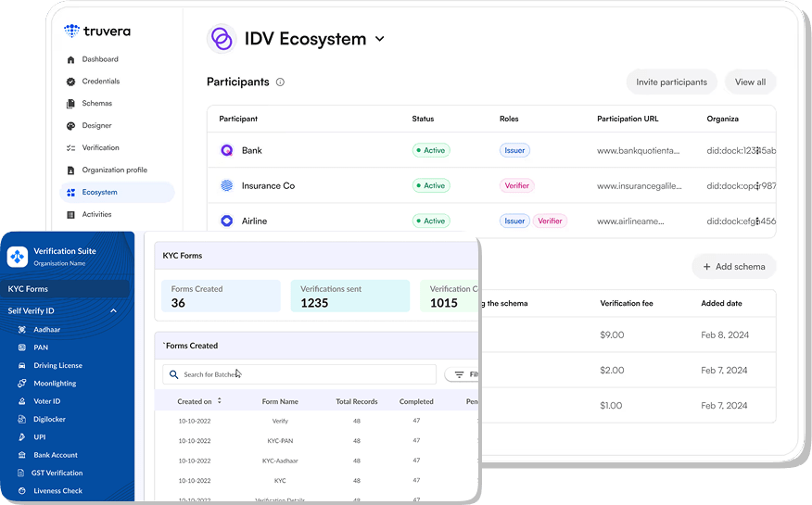Click the Driving License car icon
Viewport: 812px width, 505px height.
[22, 365]
